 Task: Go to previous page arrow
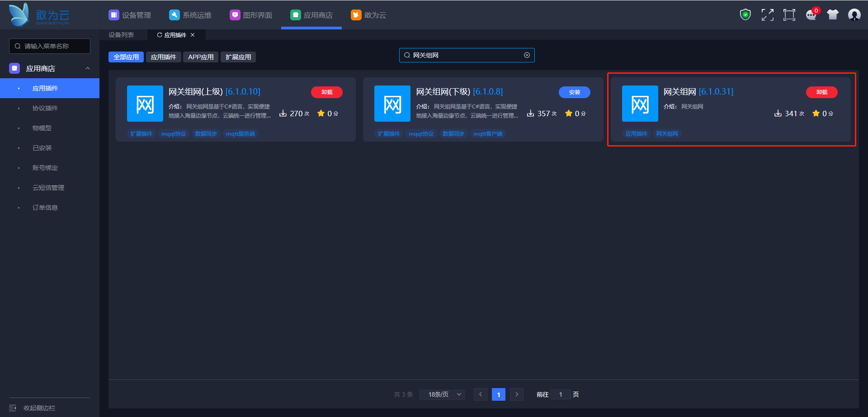click(481, 394)
